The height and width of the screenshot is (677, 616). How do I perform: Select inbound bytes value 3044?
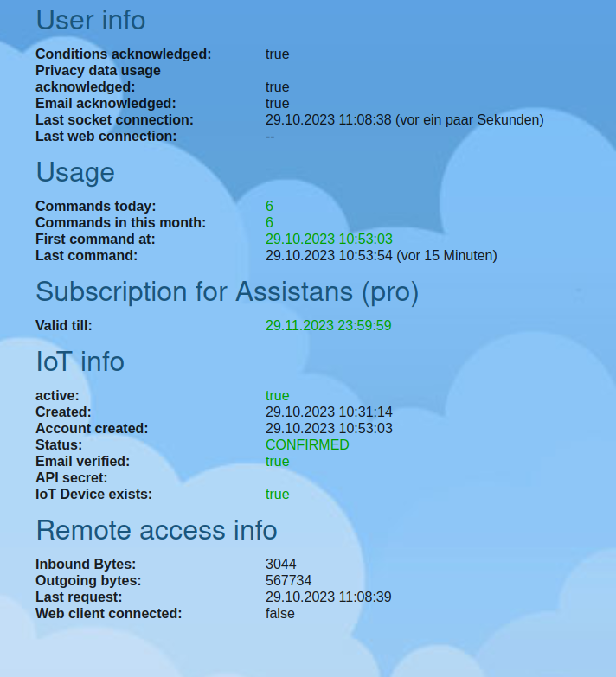pos(281,565)
